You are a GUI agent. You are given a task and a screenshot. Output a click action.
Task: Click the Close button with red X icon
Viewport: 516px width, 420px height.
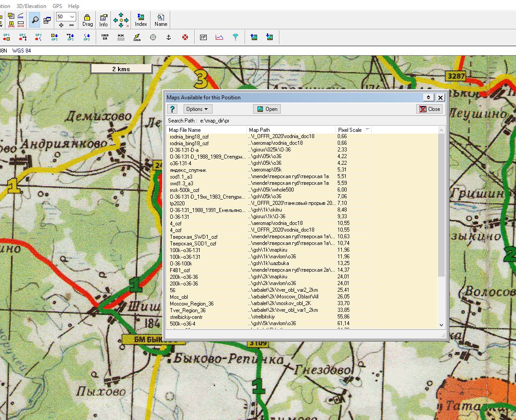click(429, 109)
